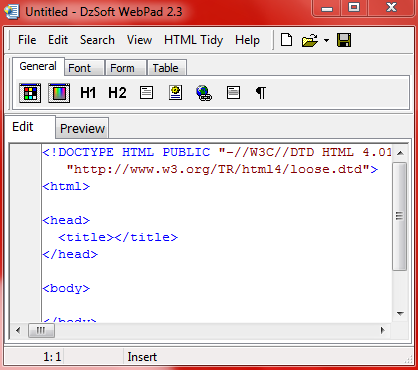Minimize the DzSoft WebPad window
The height and width of the screenshot is (370, 418).
pos(327,8)
